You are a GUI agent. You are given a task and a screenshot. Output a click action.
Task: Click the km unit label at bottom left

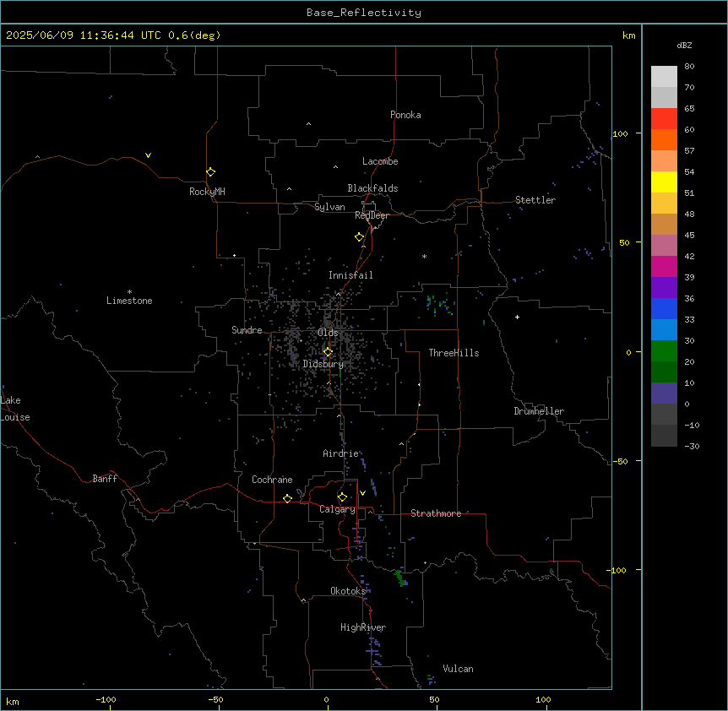13,702
